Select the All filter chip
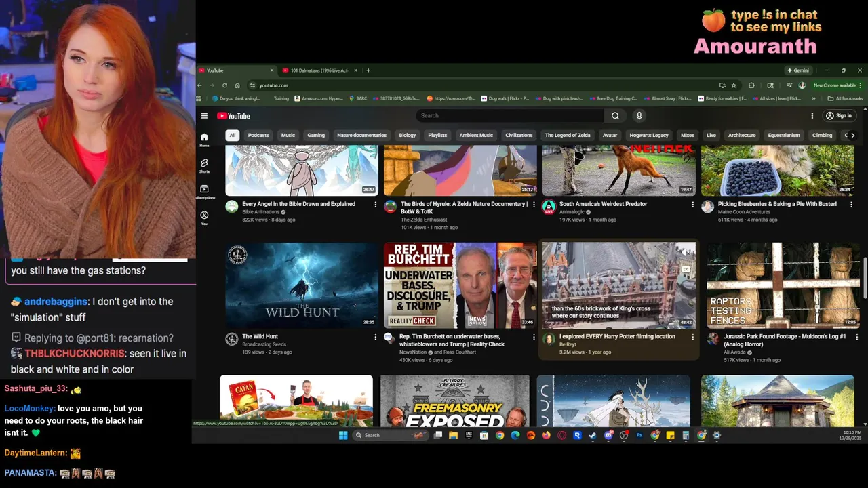 (x=233, y=135)
